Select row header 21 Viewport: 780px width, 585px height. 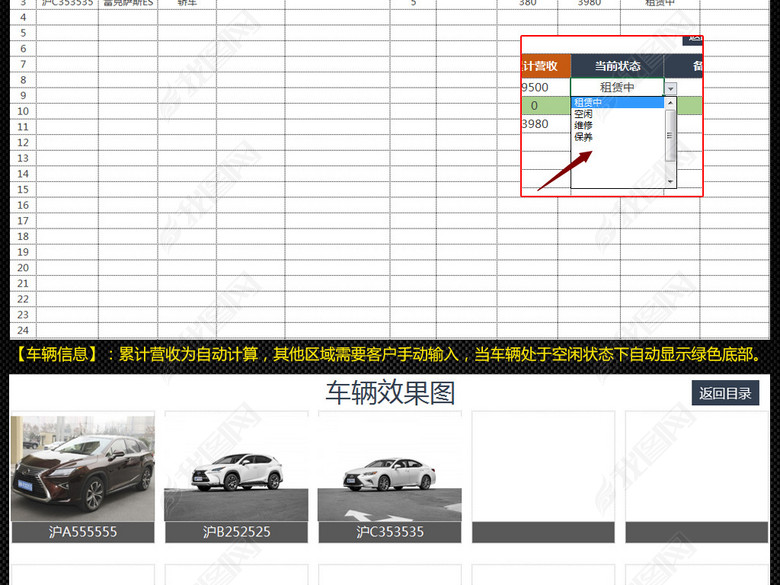pyautogui.click(x=23, y=284)
